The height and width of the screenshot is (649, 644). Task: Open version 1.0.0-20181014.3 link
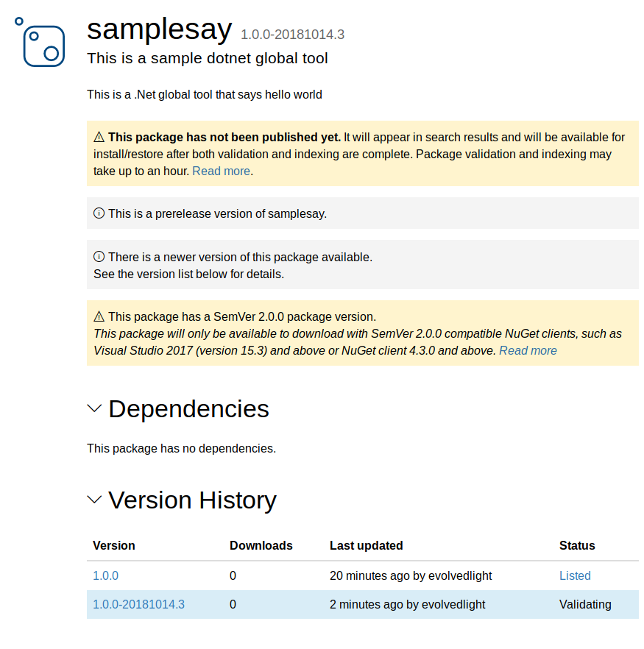click(x=138, y=604)
